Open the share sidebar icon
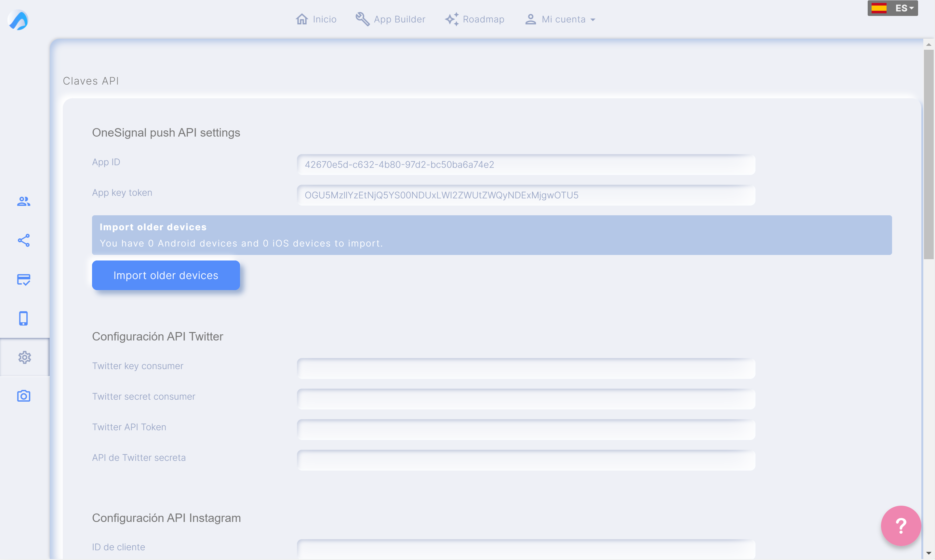Screen dimensions: 935x560 24,240
